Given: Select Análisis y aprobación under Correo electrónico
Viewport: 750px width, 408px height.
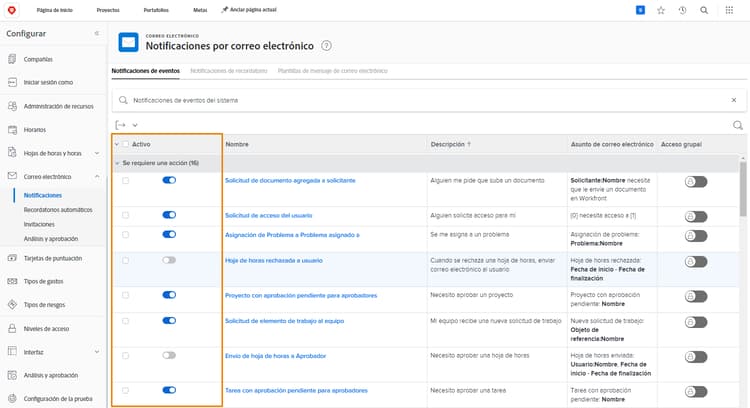Looking at the screenshot, I should tap(51, 238).
